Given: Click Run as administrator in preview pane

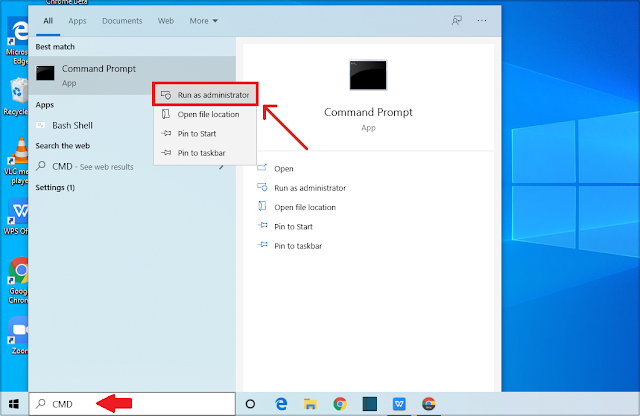Looking at the screenshot, I should 310,188.
